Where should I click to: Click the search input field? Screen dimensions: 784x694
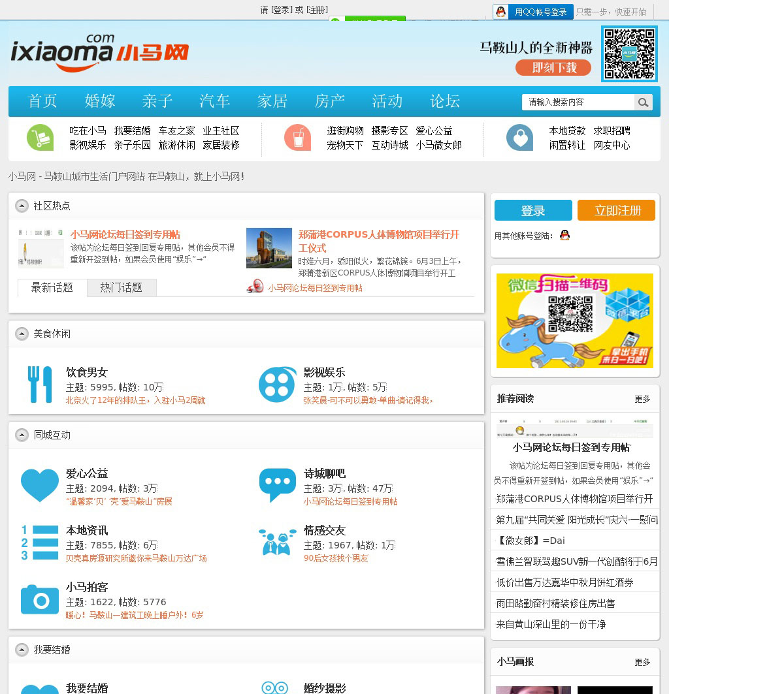(x=578, y=103)
